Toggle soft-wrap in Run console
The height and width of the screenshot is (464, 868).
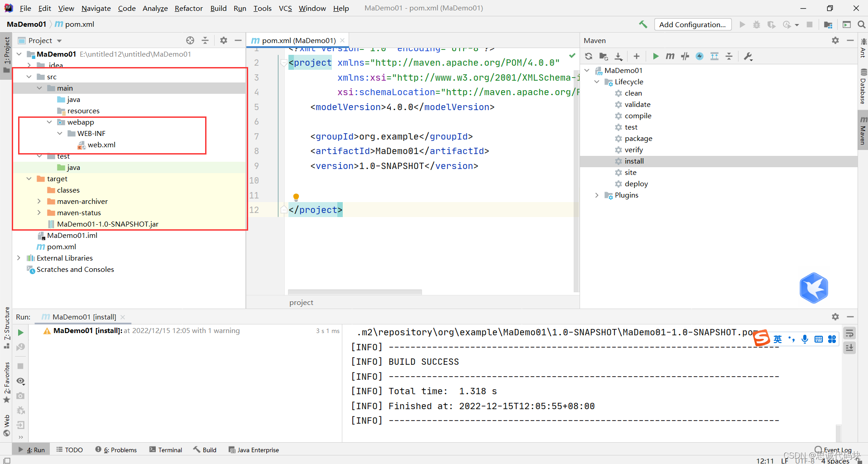(850, 333)
